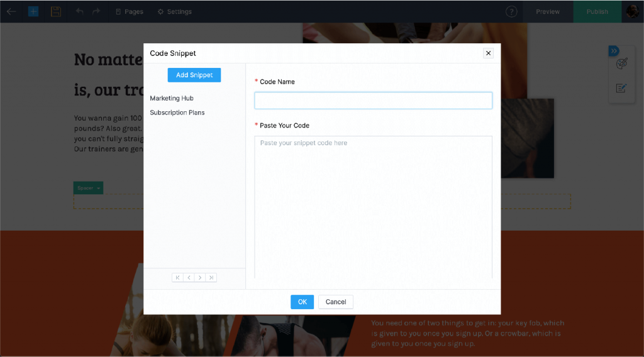Click the Code Name input field
Screen dimensions: 644x357
pos(373,101)
